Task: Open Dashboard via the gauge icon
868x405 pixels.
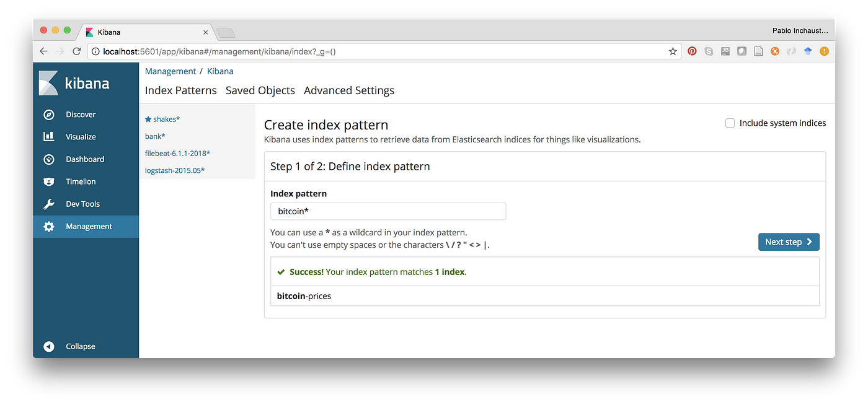Action: tap(49, 159)
